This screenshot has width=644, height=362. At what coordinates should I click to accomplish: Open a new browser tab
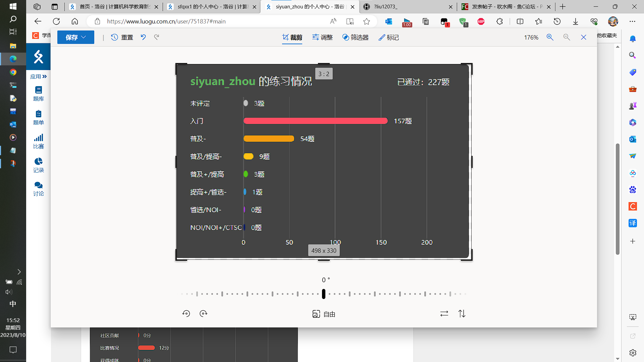[563, 7]
